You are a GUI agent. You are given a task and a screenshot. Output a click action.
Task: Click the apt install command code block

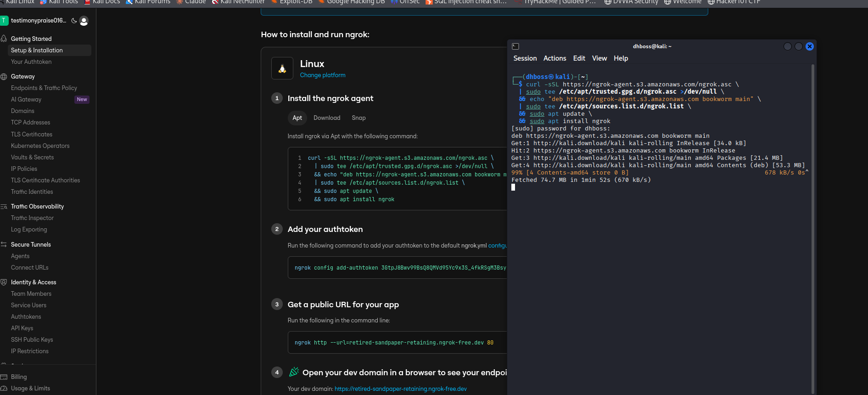[x=398, y=179]
